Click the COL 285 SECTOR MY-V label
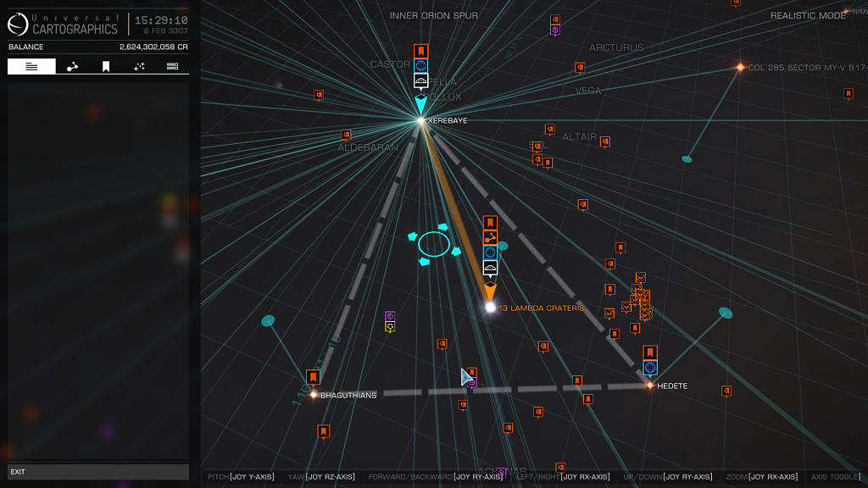868x488 pixels. 807,68
